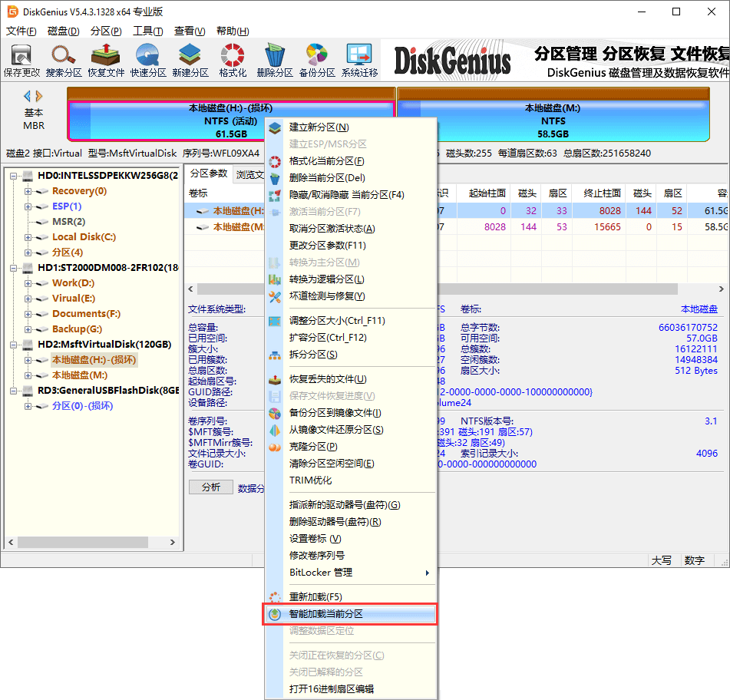
Task: Select 扩容分区(Ctrl_F12) menu entry
Action: (350, 338)
